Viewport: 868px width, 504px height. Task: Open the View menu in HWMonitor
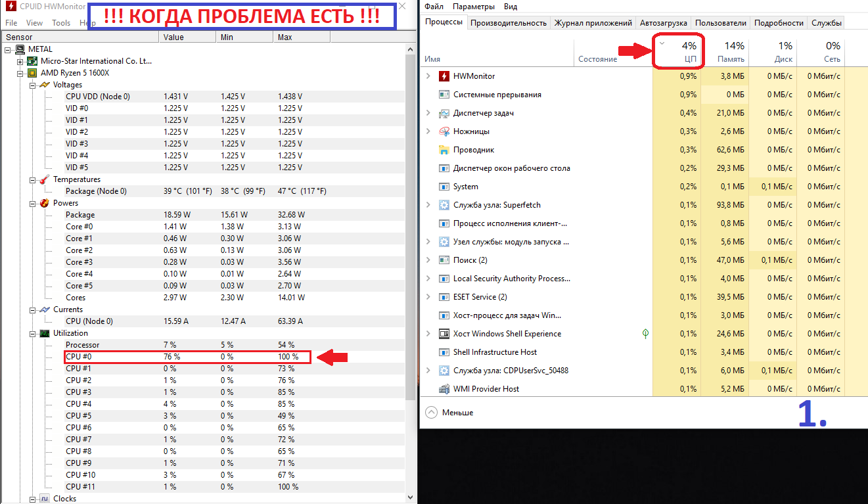pos(34,22)
